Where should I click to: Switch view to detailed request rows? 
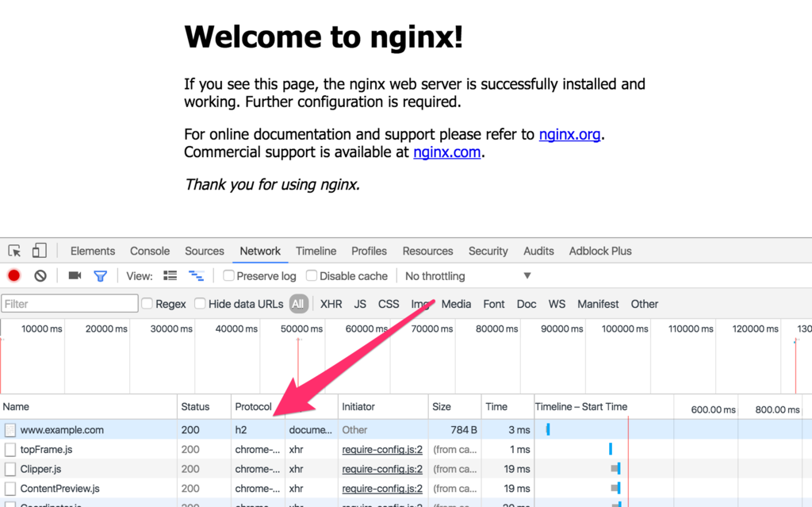pyautogui.click(x=170, y=275)
